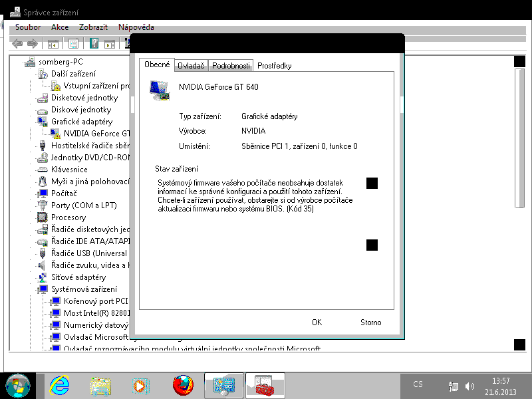
Task: Click the computer icon beside somberg-PC
Action: (30, 62)
